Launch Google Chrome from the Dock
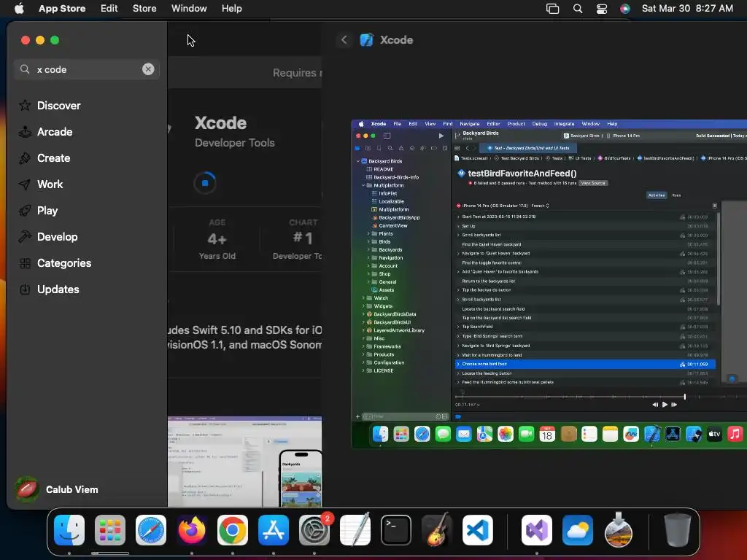Screen dimensions: 747x560 [x=233, y=530]
